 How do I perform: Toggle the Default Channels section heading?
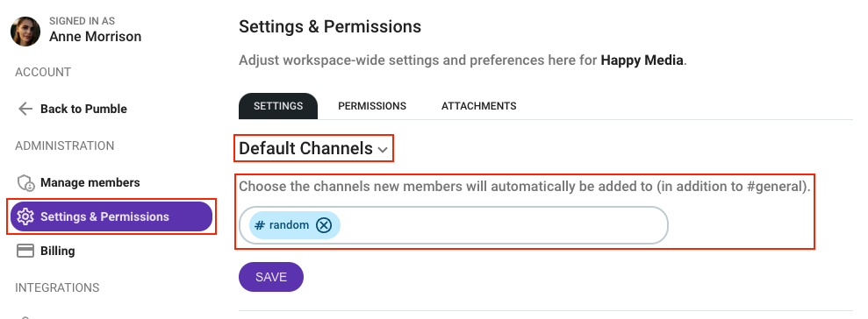point(305,148)
